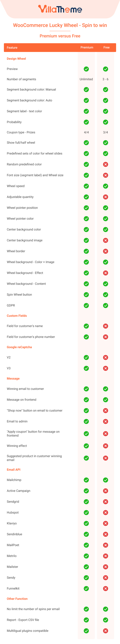Select the Premium column header

click(x=87, y=47)
